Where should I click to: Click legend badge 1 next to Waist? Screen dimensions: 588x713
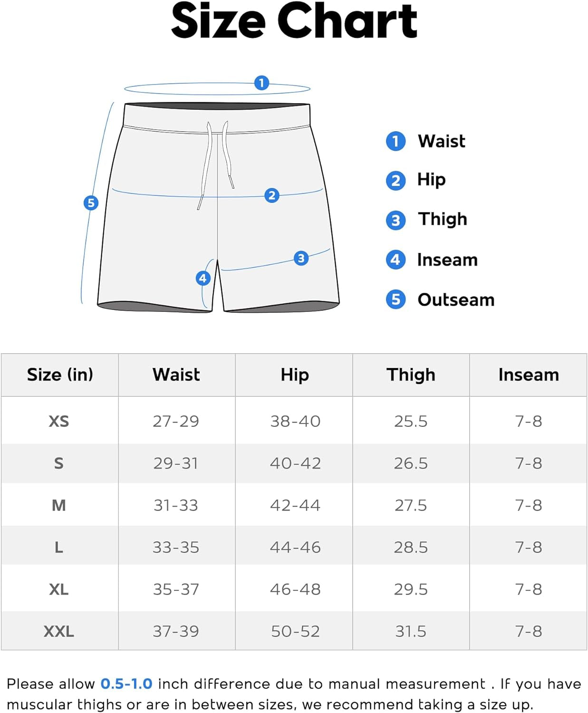[x=395, y=141]
